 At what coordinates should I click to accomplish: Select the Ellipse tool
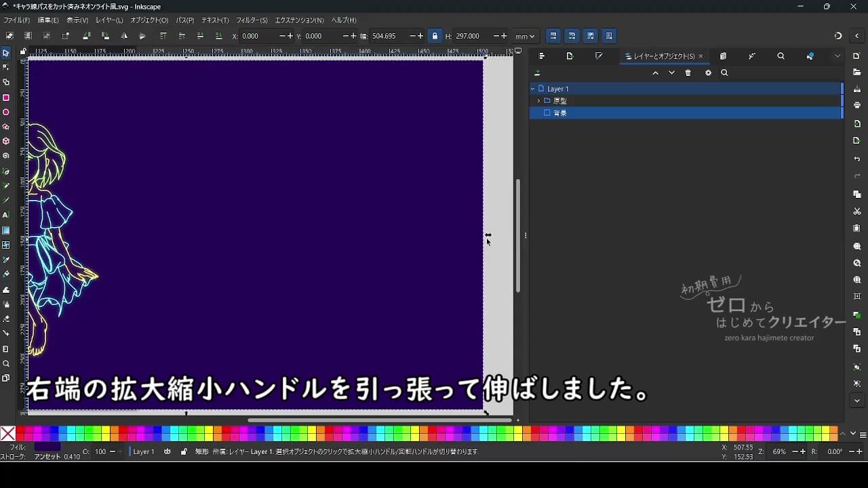pos(6,113)
